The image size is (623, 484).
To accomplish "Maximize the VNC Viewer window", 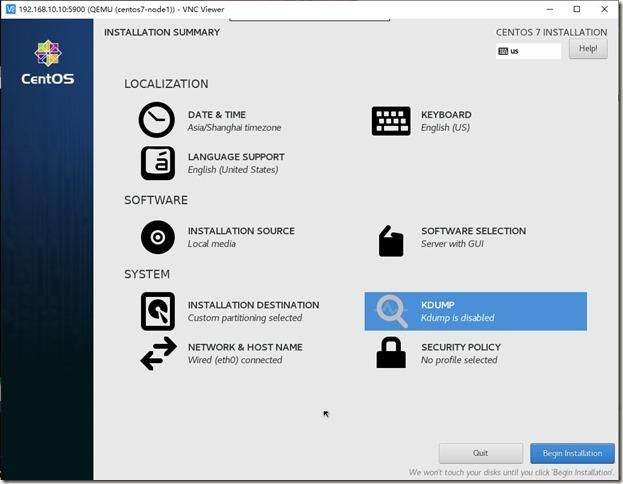I will (x=577, y=9).
